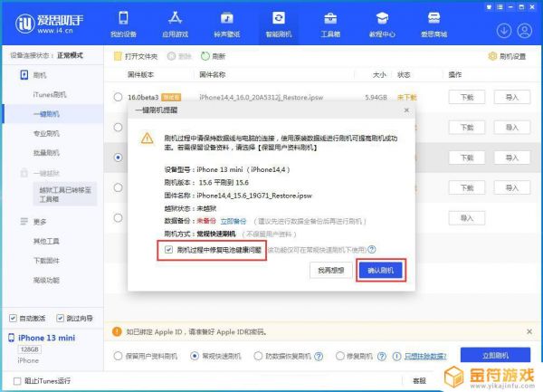The image size is (543, 392).
Task: Click the 立即刷机 flash now button
Action: tap(495, 355)
